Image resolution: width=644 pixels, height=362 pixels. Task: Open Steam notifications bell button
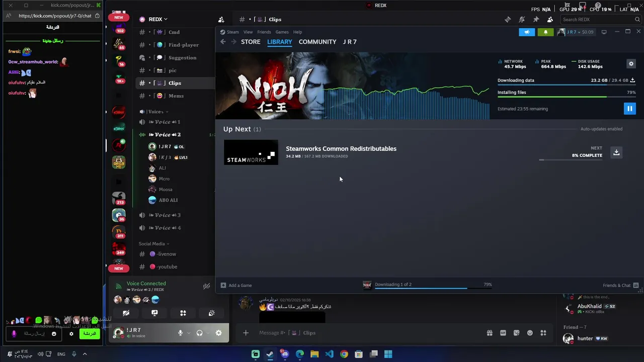tap(545, 32)
